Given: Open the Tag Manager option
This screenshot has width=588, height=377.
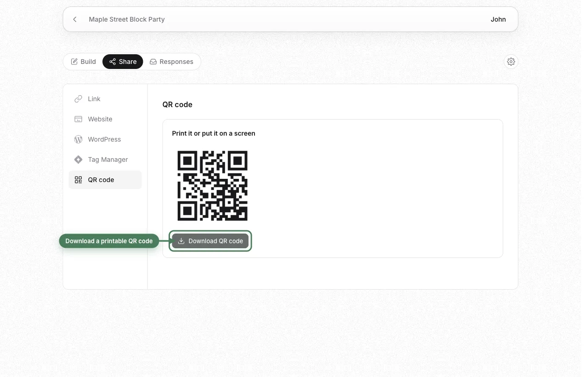Looking at the screenshot, I should (105, 160).
